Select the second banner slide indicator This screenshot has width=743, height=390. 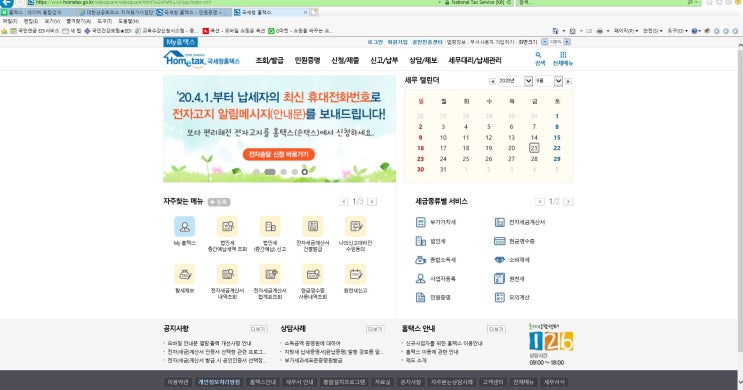[x=270, y=172]
